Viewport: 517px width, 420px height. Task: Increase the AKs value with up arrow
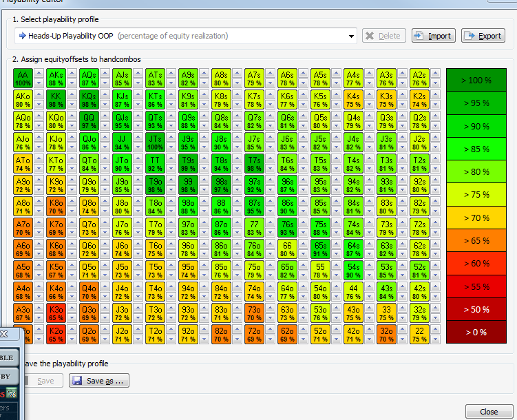point(72,74)
